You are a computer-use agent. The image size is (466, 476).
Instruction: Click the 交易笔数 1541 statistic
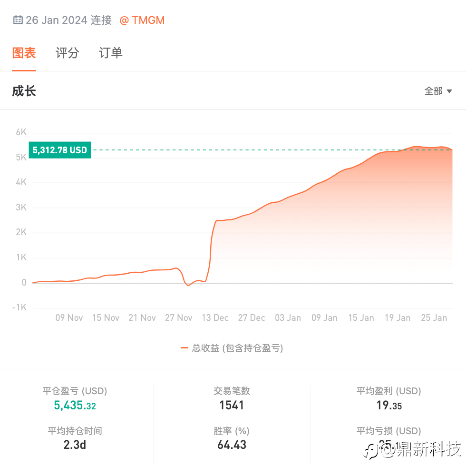(x=232, y=405)
